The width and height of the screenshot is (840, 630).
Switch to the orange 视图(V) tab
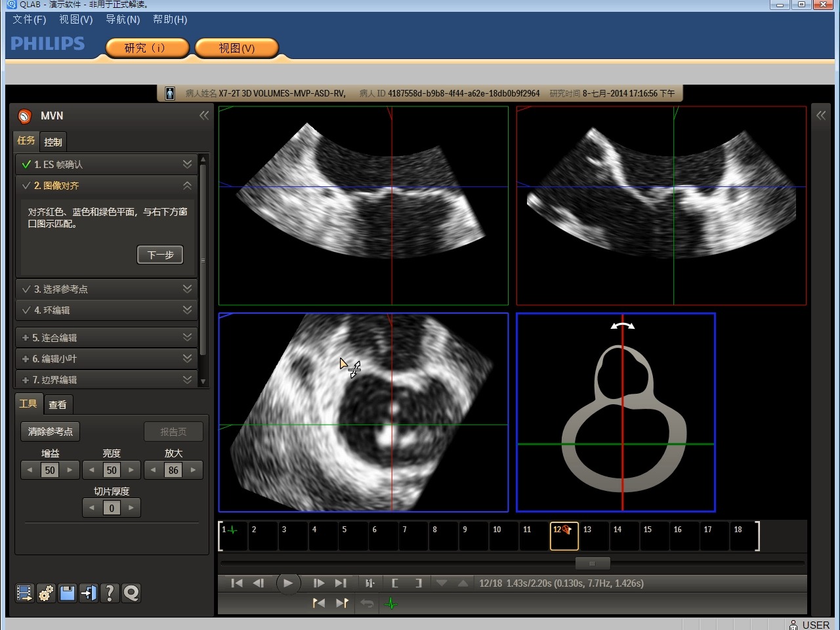237,48
